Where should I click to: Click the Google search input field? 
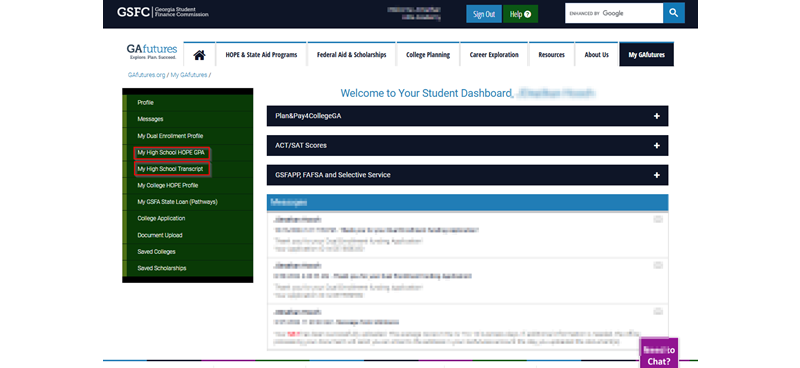(x=614, y=13)
